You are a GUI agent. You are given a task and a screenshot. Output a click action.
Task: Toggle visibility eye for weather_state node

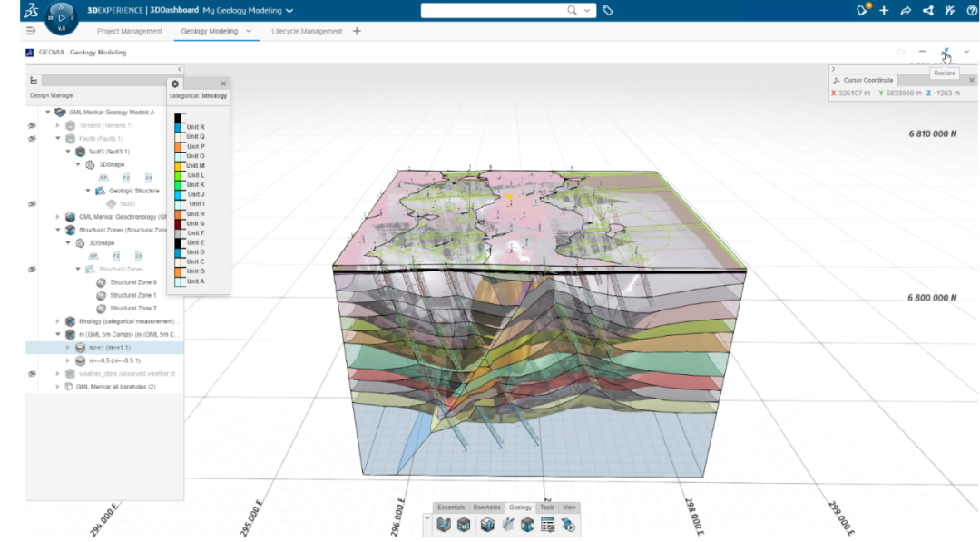[x=32, y=373]
